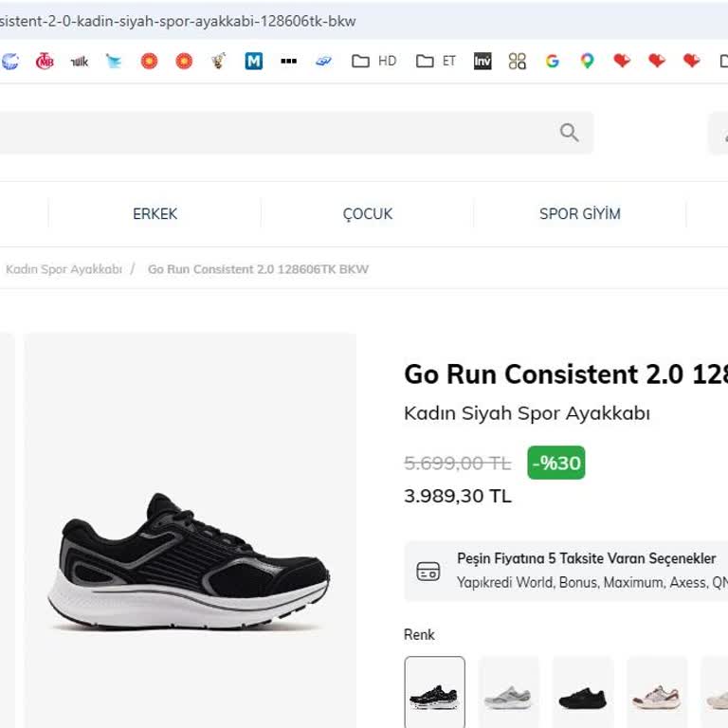This screenshot has height=728, width=728.
Task: Click the browser address bar URL
Action: pos(178,22)
